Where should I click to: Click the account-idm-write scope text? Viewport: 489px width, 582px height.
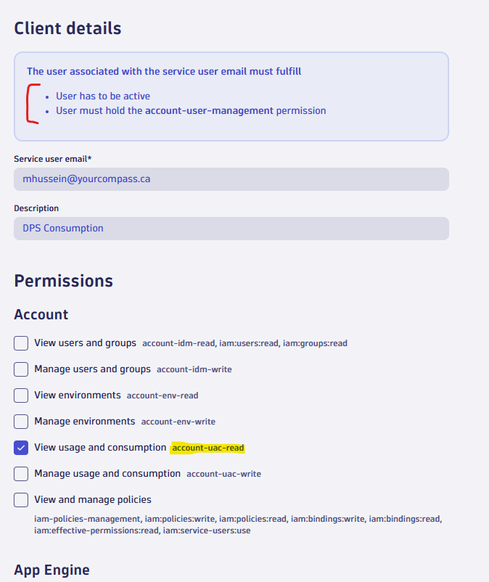[x=194, y=369]
